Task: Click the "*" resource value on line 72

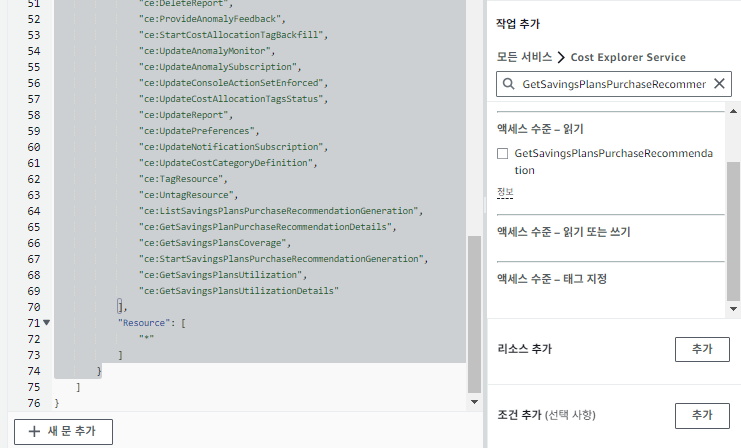Action: point(146,339)
